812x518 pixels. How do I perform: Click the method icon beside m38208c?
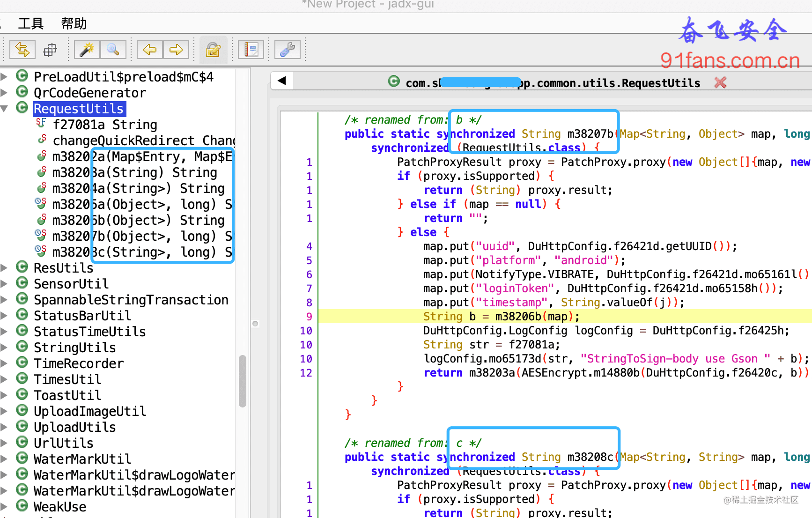(41, 251)
